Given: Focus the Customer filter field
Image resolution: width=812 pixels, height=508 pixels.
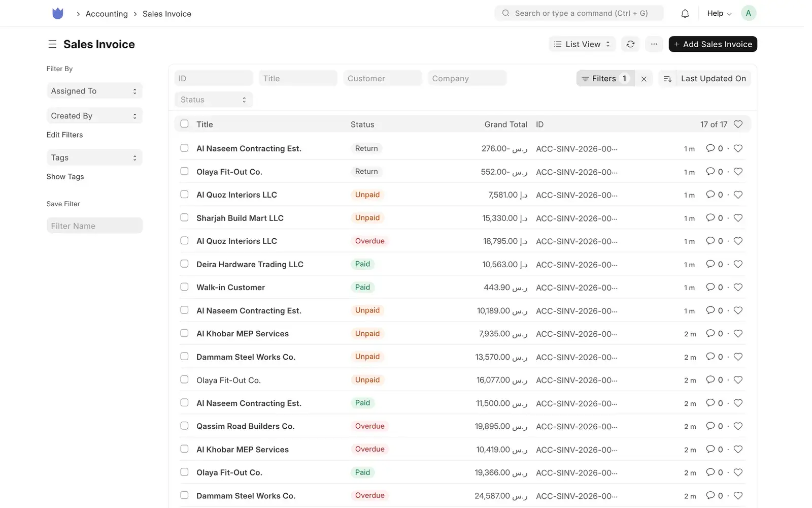Looking at the screenshot, I should [383, 78].
